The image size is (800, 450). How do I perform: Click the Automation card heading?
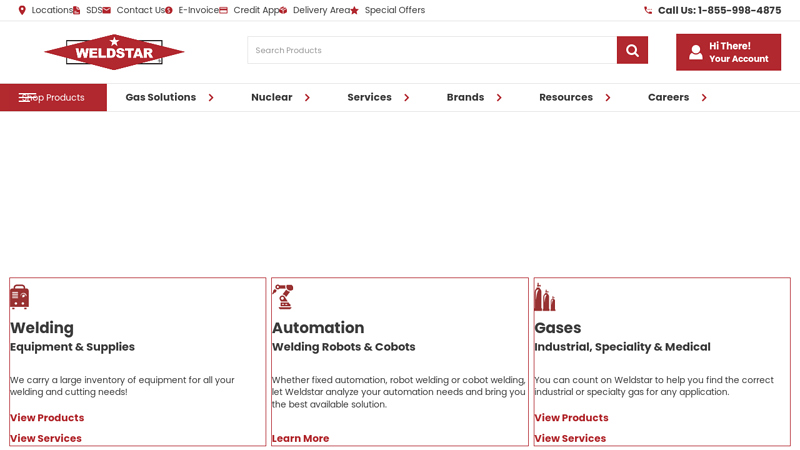[x=318, y=328]
